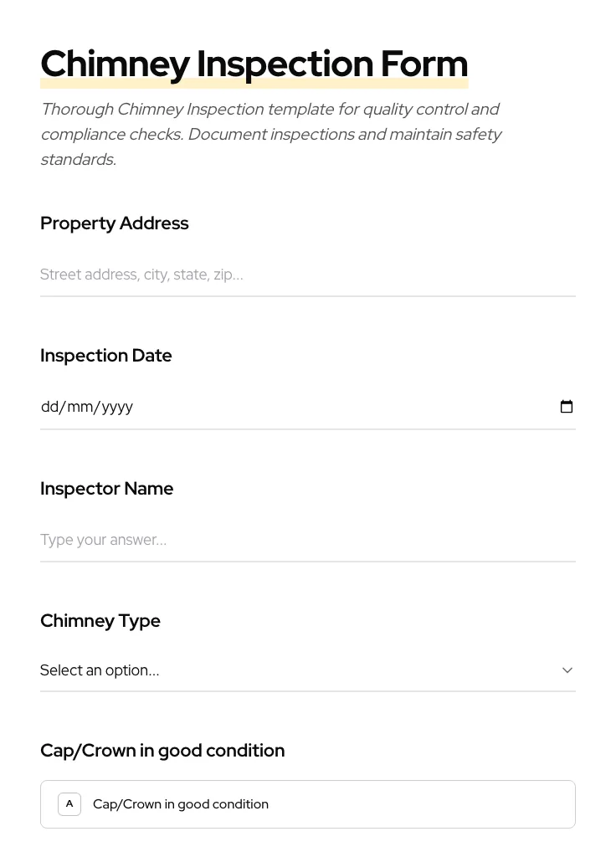This screenshot has width=616, height=857.
Task: Click the Inspector Name answer field
Action: [x=307, y=540]
